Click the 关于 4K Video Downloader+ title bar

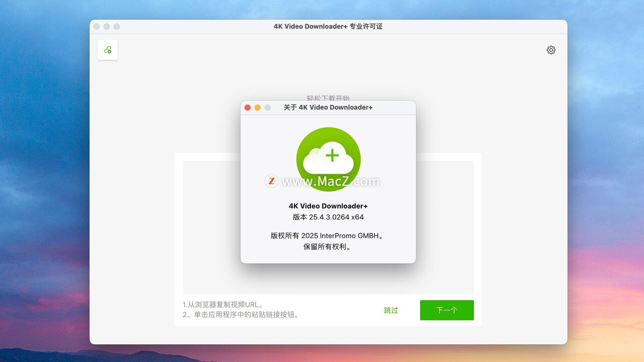pos(328,108)
